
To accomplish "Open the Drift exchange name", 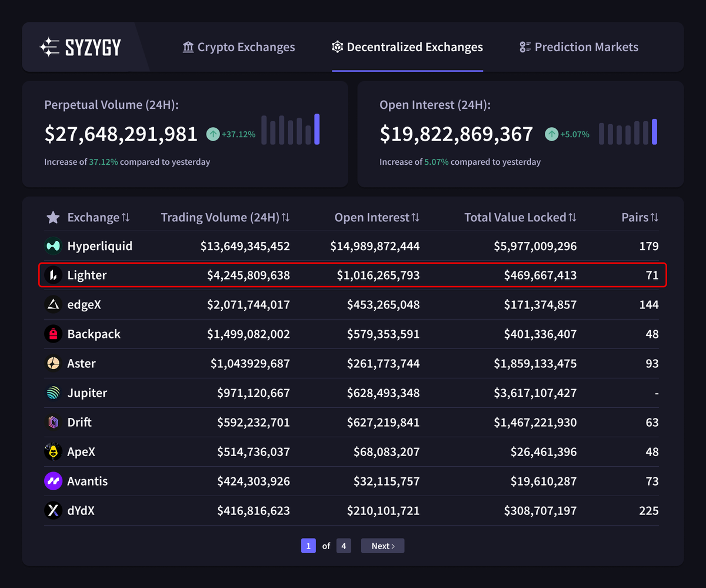I will click(x=79, y=422).
